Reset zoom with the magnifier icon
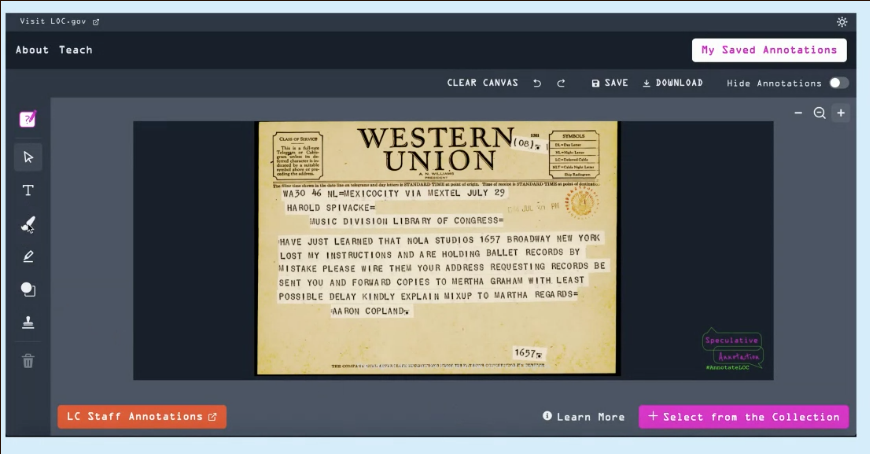870x454 pixels. [820, 113]
